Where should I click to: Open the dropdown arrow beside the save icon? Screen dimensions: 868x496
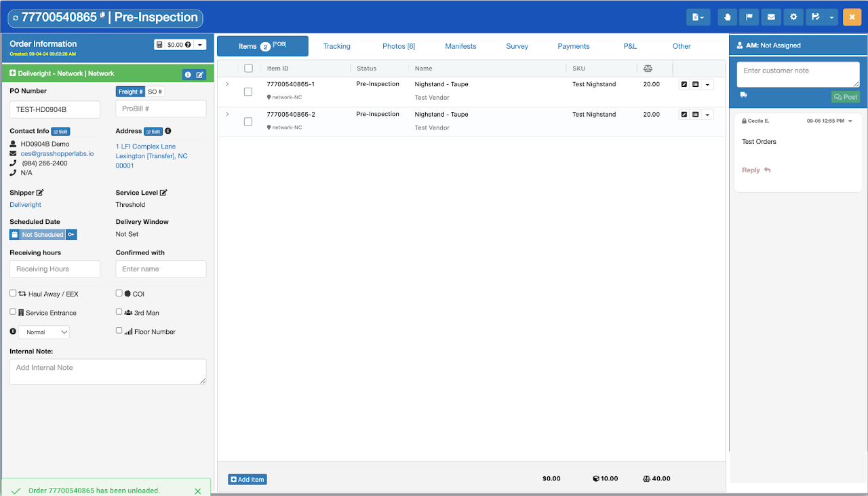point(832,17)
